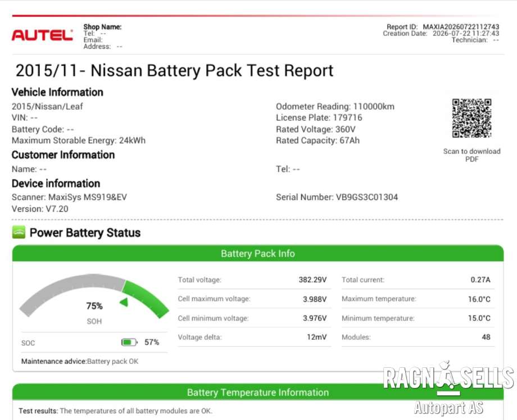Image resolution: width=517 pixels, height=420 pixels.
Task: Click the Scan to download PDF caption
Action: pos(472,155)
